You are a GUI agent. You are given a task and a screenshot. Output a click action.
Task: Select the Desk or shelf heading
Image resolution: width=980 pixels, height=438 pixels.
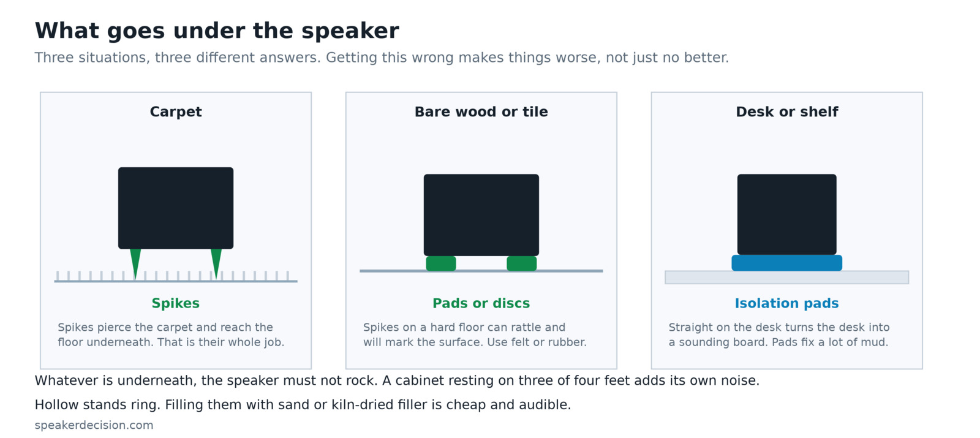pos(787,112)
